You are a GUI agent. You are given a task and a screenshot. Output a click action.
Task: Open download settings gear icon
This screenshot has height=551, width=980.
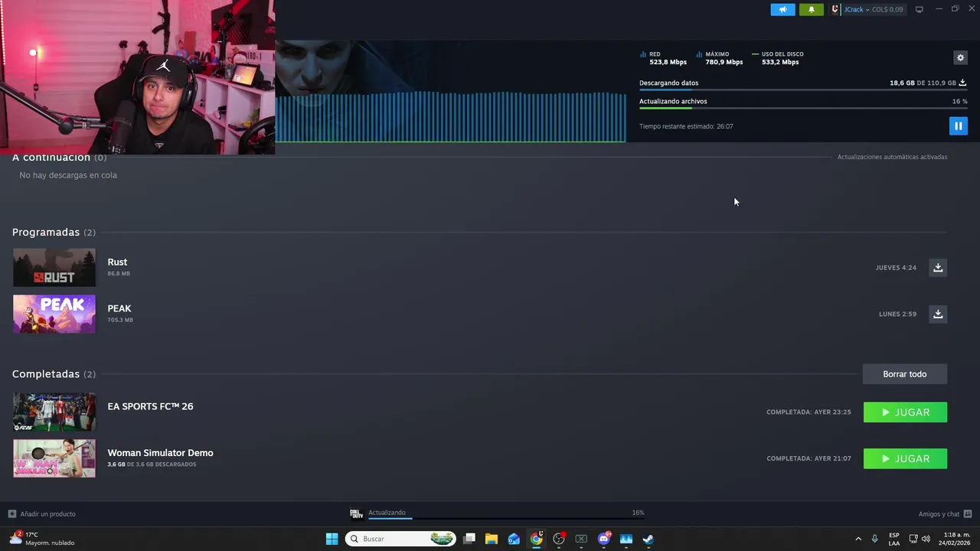[960, 57]
